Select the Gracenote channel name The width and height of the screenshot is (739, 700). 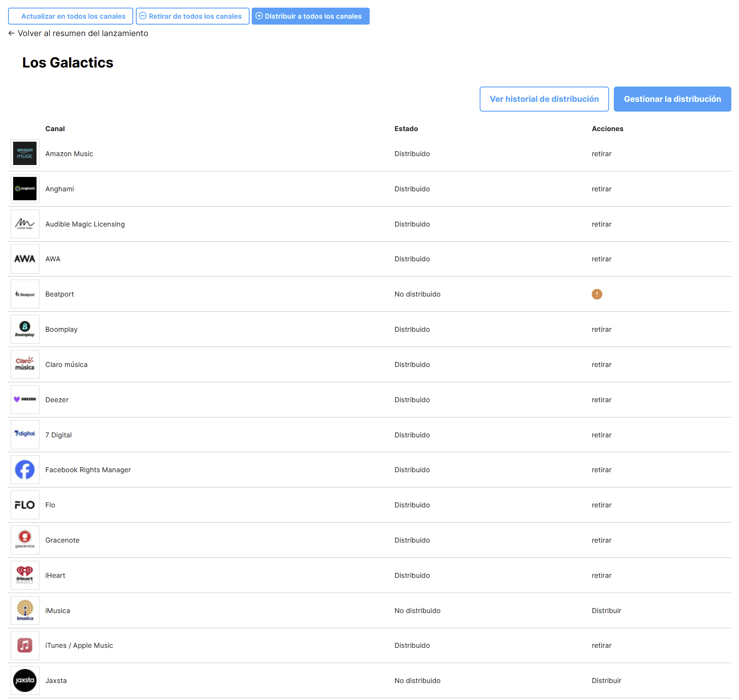click(x=62, y=540)
